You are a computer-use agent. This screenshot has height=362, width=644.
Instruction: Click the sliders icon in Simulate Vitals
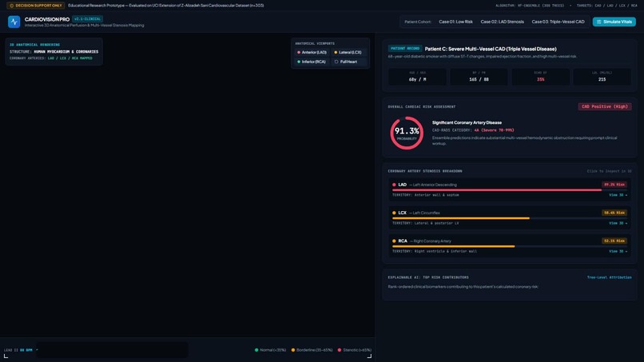point(598,22)
